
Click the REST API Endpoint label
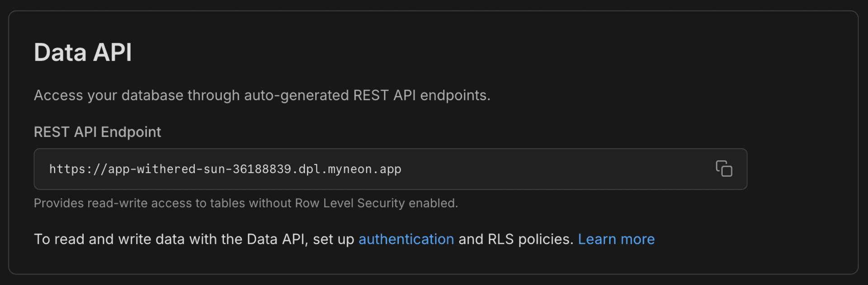pos(97,132)
